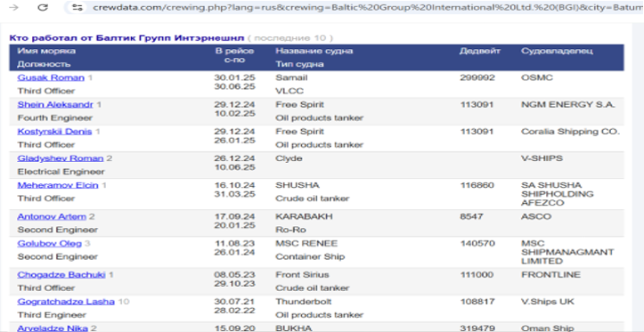Open Chogadze Bachuki profile link

[61, 274]
